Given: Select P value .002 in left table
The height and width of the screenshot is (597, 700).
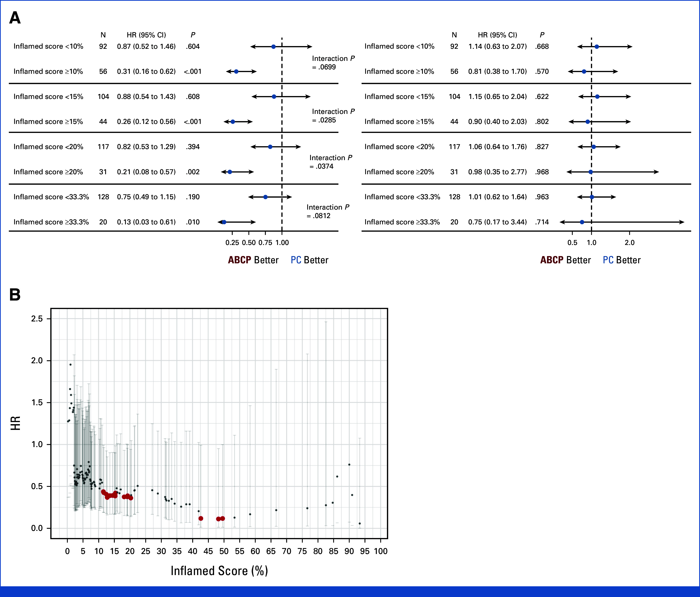Looking at the screenshot, I should pyautogui.click(x=192, y=172).
